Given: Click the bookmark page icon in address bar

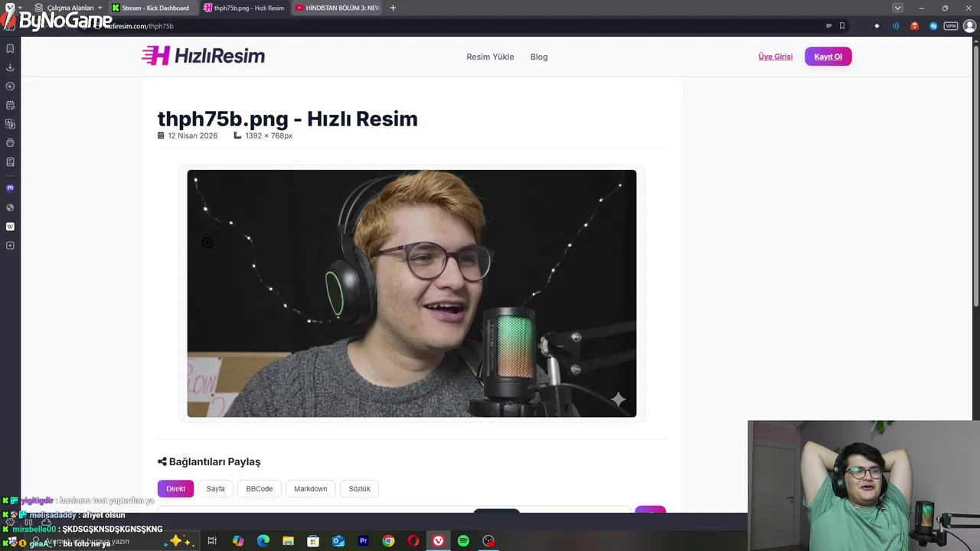Looking at the screenshot, I should pos(842,26).
